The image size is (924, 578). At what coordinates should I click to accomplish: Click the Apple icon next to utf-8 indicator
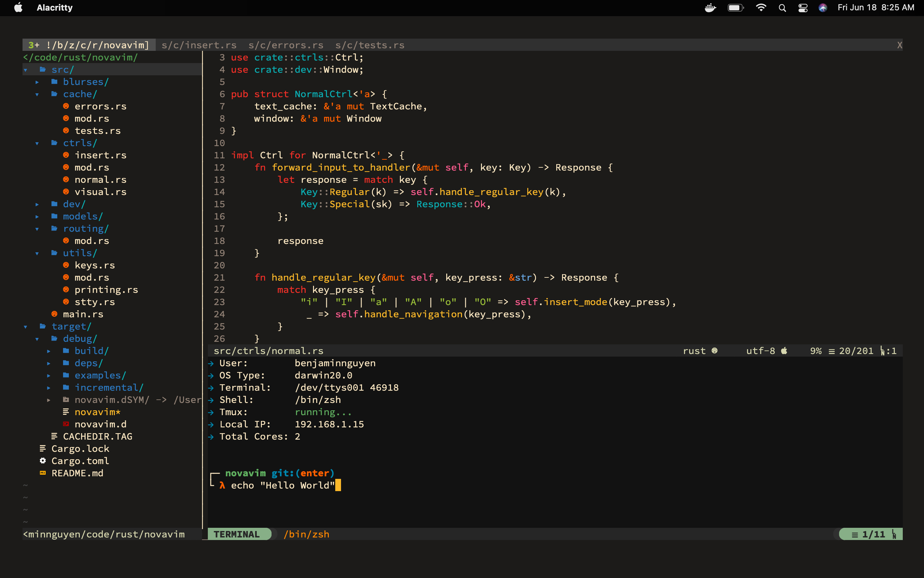(x=784, y=350)
